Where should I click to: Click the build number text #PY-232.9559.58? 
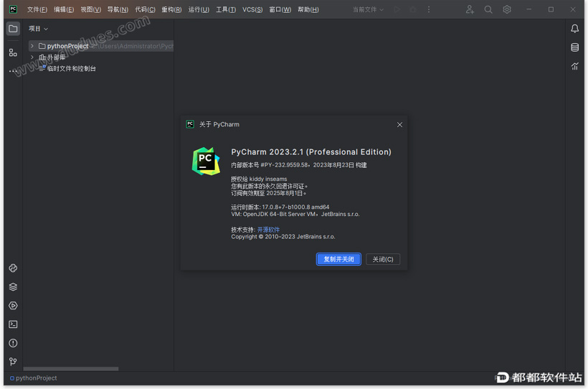tap(285, 165)
